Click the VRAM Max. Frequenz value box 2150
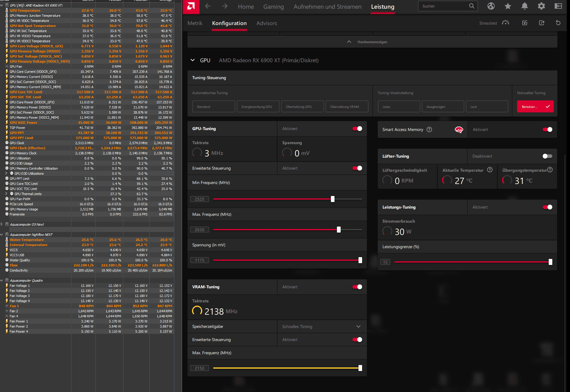The width and height of the screenshot is (570, 392). [x=199, y=368]
